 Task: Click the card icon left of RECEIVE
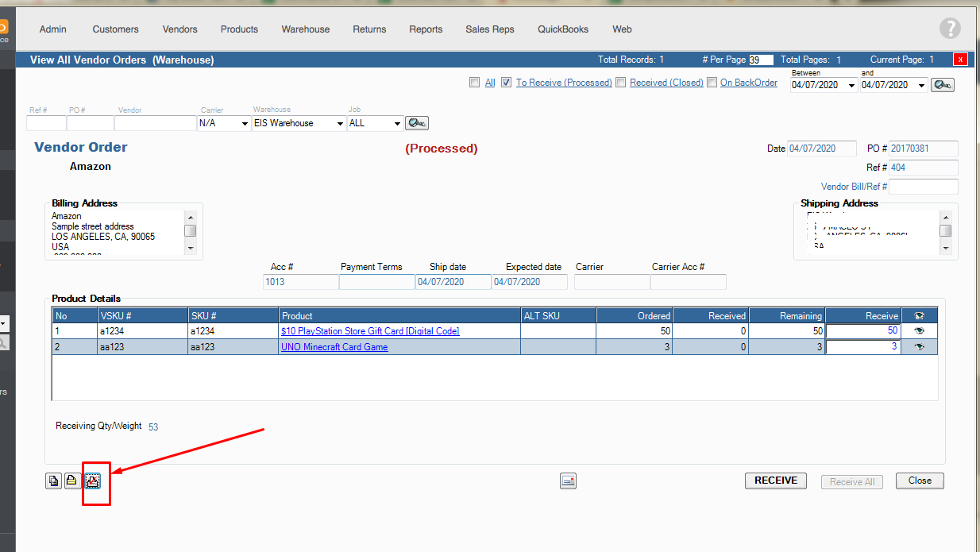pyautogui.click(x=568, y=481)
